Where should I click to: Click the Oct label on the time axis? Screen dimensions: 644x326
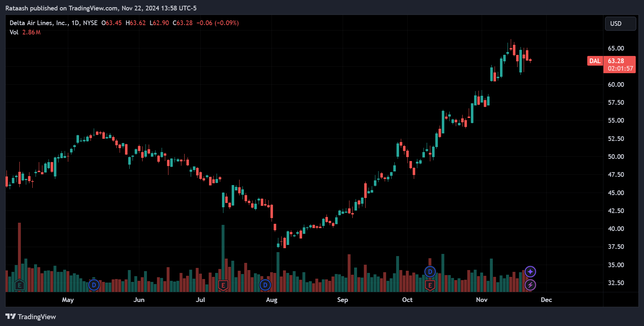point(407,300)
